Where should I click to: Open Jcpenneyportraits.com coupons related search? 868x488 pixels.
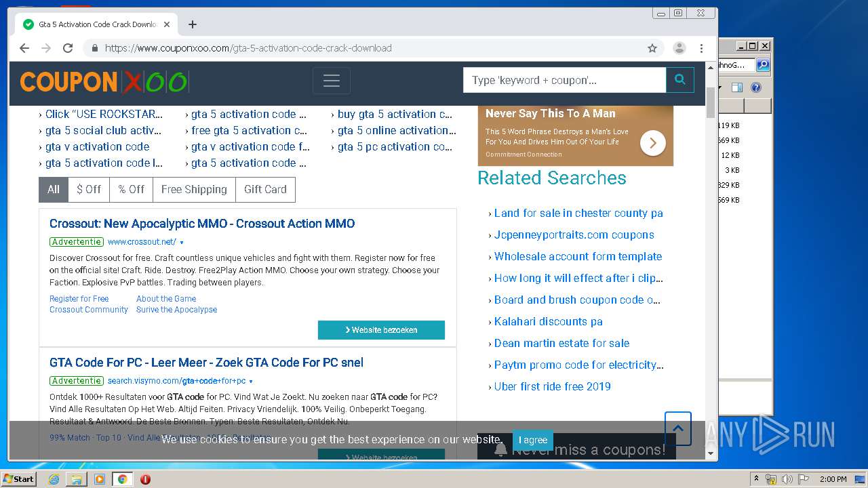pyautogui.click(x=574, y=235)
